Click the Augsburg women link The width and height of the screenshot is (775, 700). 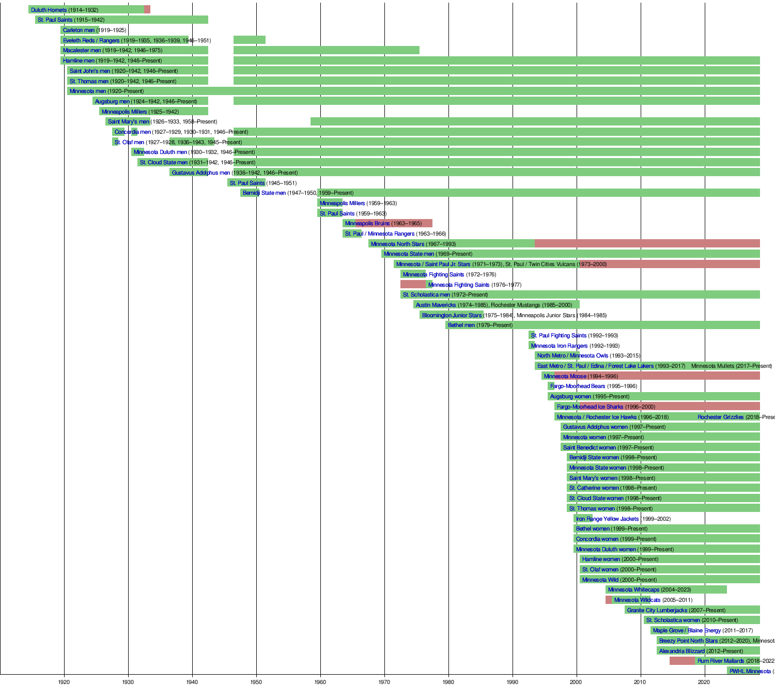[570, 396]
